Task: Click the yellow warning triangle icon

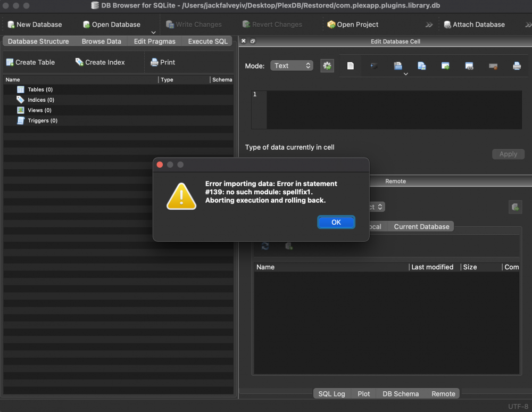Action: 181,196
